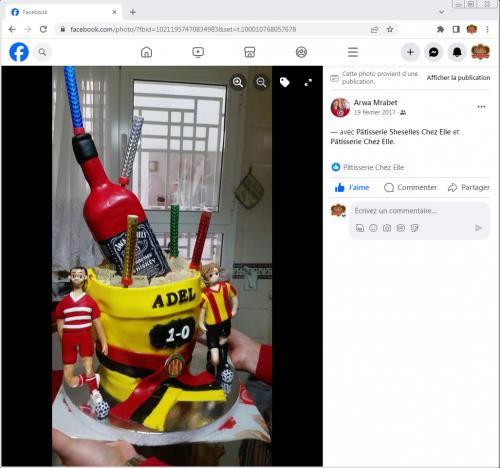Image resolution: width=500 pixels, height=468 pixels.
Task: Bookmark this page with star icon
Action: tap(390, 29)
